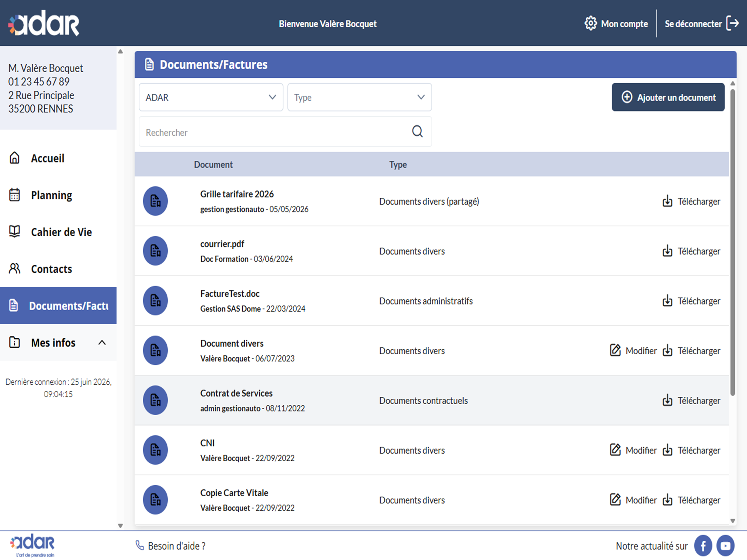Click document icon of Document divers row
This screenshot has width=747, height=560.
pos(155,350)
